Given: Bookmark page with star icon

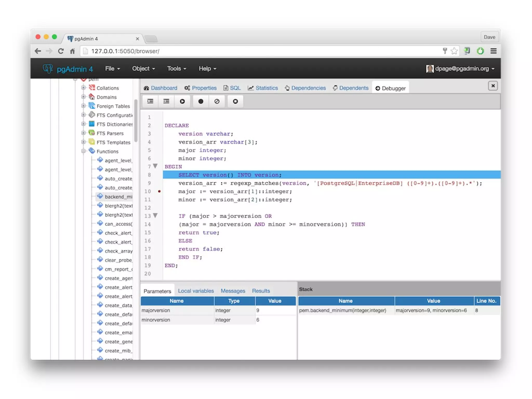Looking at the screenshot, I should 454,51.
